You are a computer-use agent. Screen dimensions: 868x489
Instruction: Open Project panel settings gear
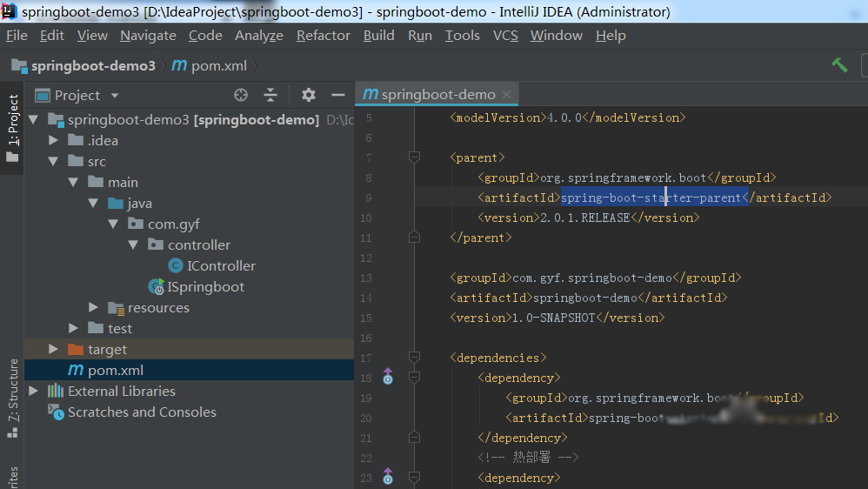click(x=308, y=95)
